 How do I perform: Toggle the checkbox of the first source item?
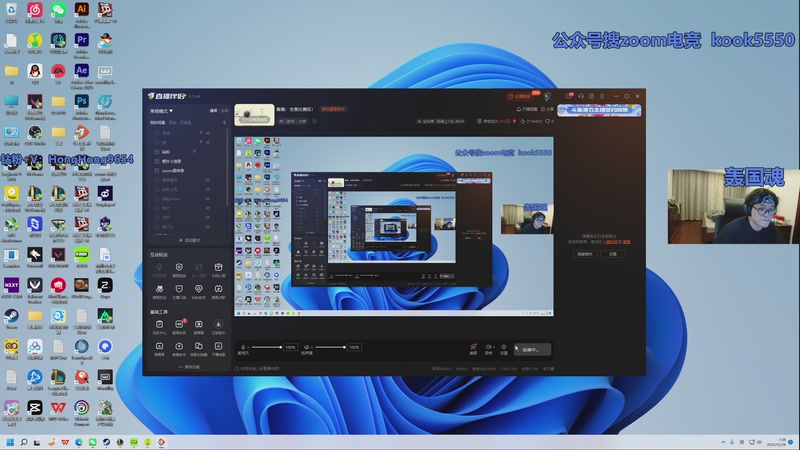[154, 133]
